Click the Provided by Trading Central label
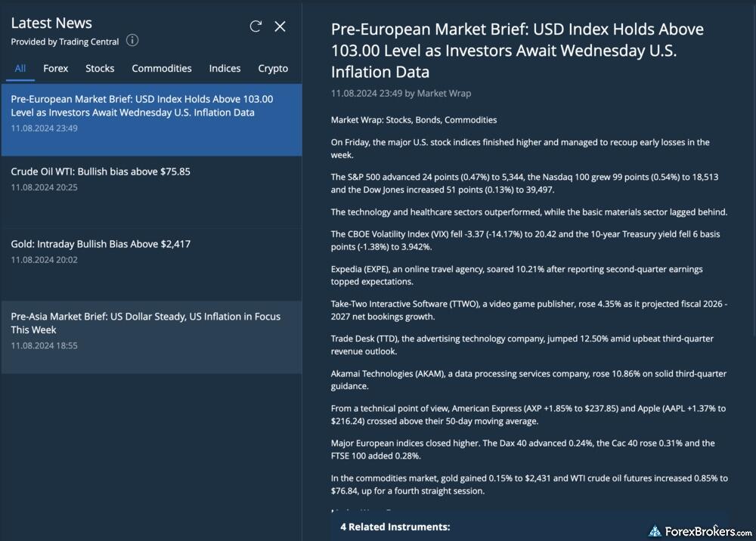Screen dimensions: 756x541 coord(65,42)
